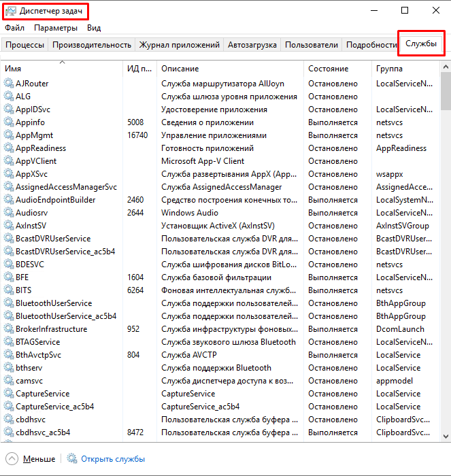Viewport: 451px width, 476px height.
Task: Click the Открыть службы link
Action: tap(113, 459)
